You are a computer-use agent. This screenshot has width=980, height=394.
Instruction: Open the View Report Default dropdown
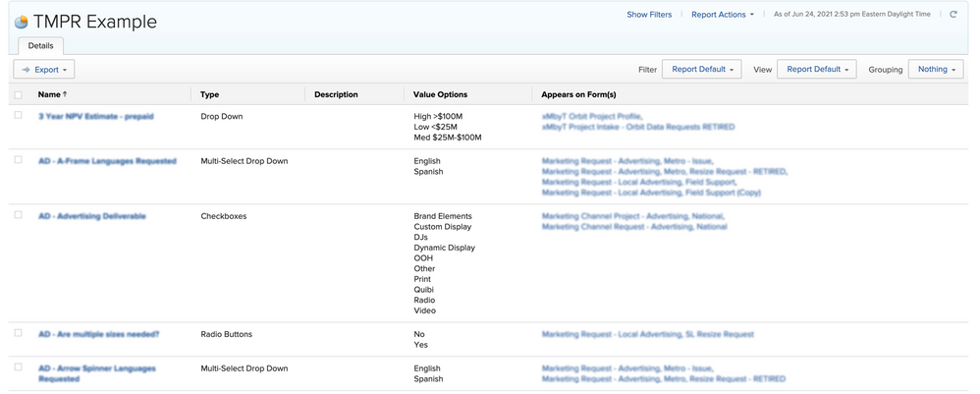click(x=816, y=70)
